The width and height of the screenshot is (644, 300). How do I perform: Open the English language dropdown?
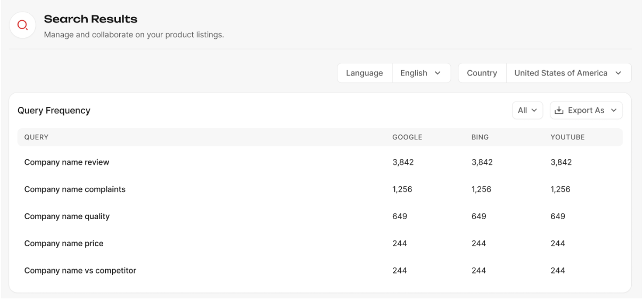click(422, 73)
